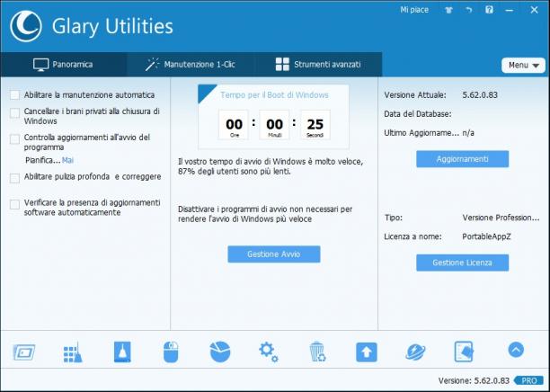Expand the bottom toolbar with round chevron-up icon

[x=516, y=350]
